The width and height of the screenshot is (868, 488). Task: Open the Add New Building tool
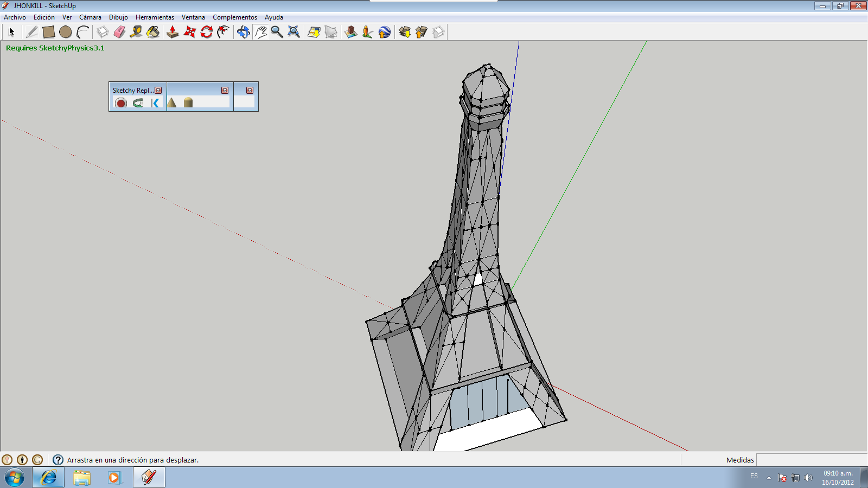click(351, 32)
